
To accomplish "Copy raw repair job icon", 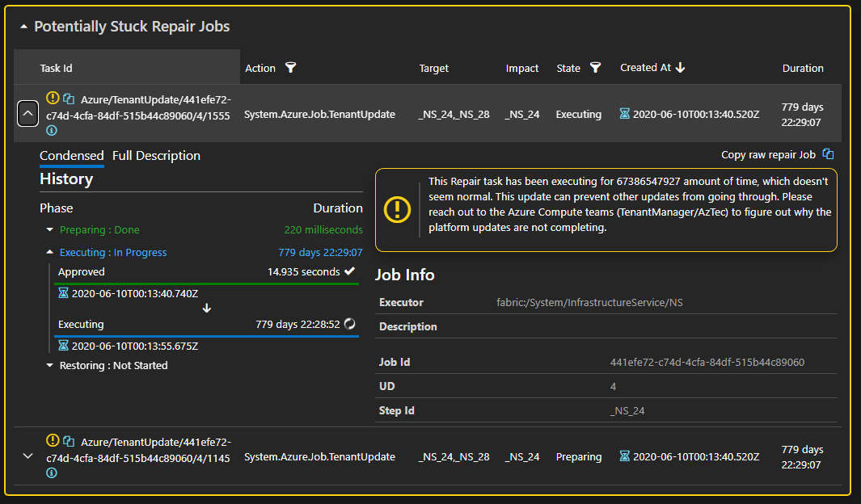I will [828, 154].
